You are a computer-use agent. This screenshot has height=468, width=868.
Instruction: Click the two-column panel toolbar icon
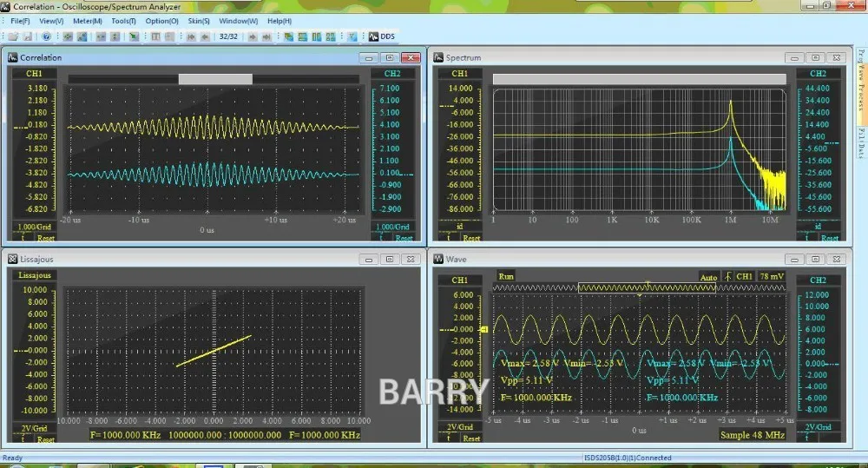coord(155,36)
